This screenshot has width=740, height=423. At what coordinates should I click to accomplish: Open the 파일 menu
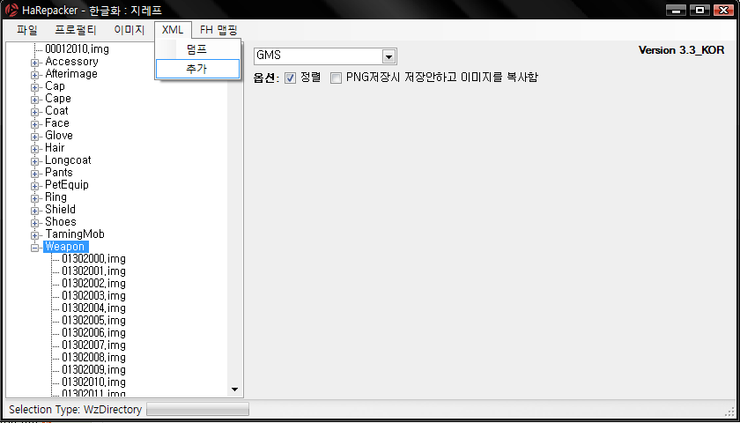tap(26, 30)
